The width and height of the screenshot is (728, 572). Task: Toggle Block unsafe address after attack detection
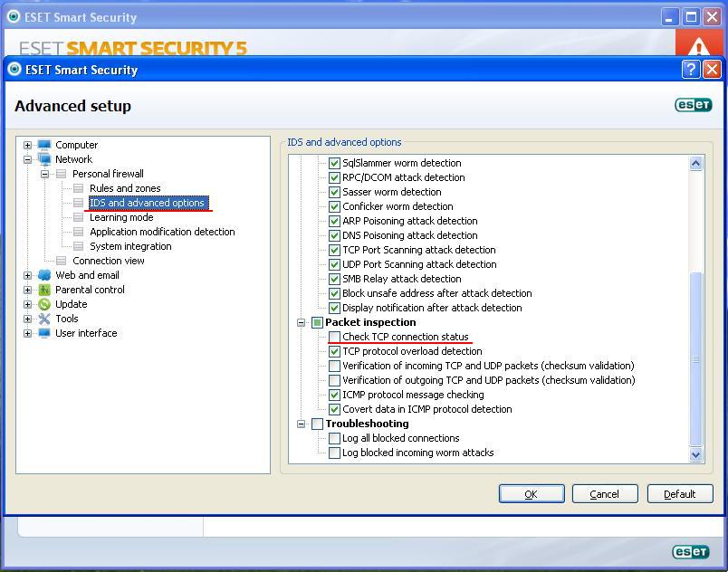point(334,293)
